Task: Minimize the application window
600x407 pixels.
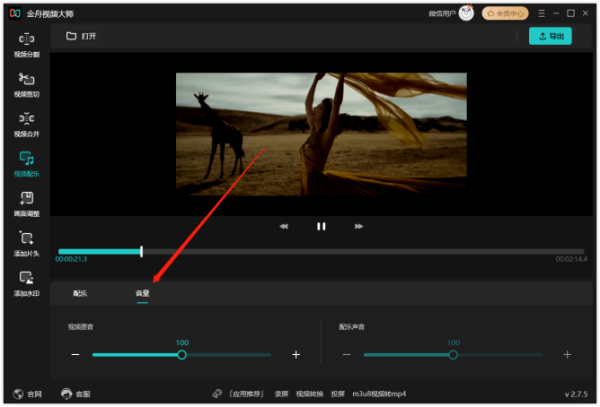Action: [556, 13]
